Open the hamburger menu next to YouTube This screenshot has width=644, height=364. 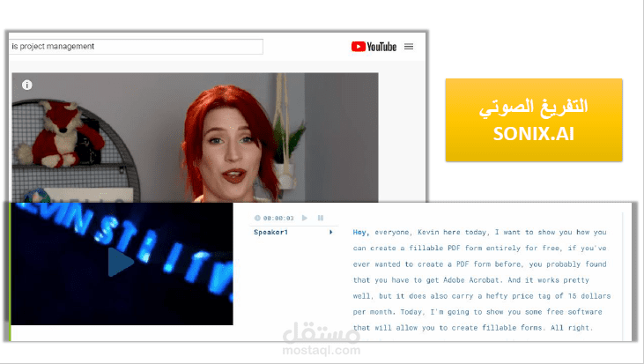409,47
